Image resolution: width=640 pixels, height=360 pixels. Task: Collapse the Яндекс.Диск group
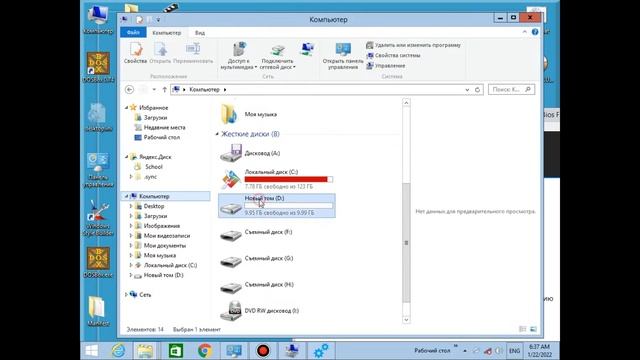pos(127,157)
